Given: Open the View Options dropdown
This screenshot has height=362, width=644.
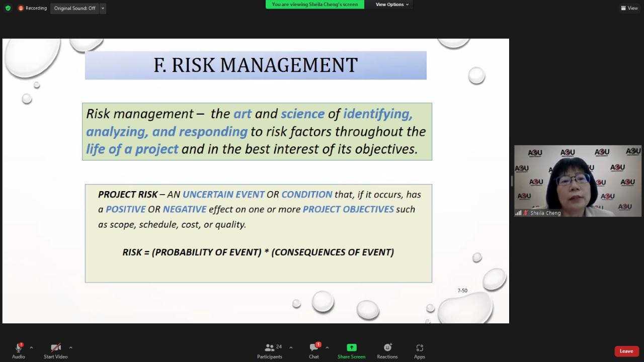Looking at the screenshot, I should click(x=392, y=5).
